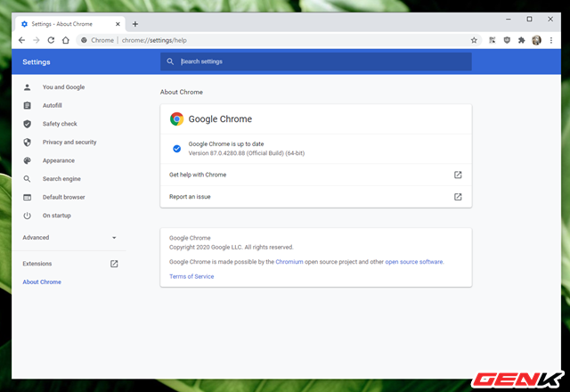570x392 pixels.
Task: Click the power icon beside On startup
Action: pos(28,216)
